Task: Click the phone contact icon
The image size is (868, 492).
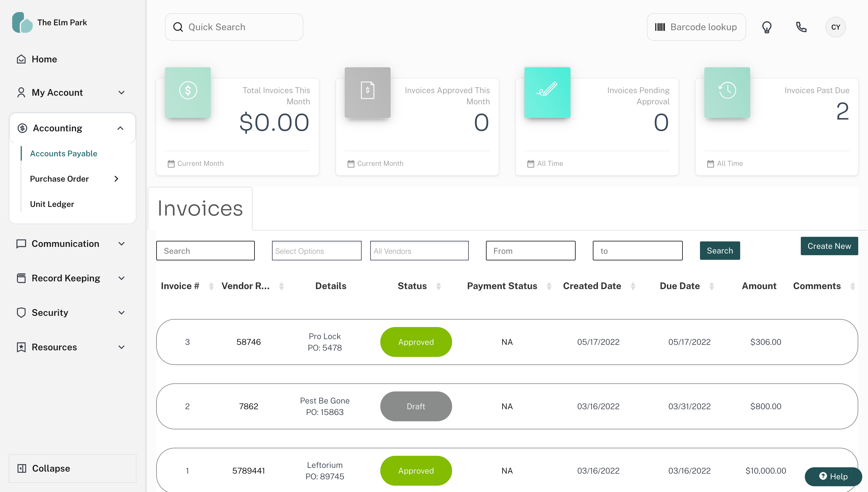Action: point(801,27)
